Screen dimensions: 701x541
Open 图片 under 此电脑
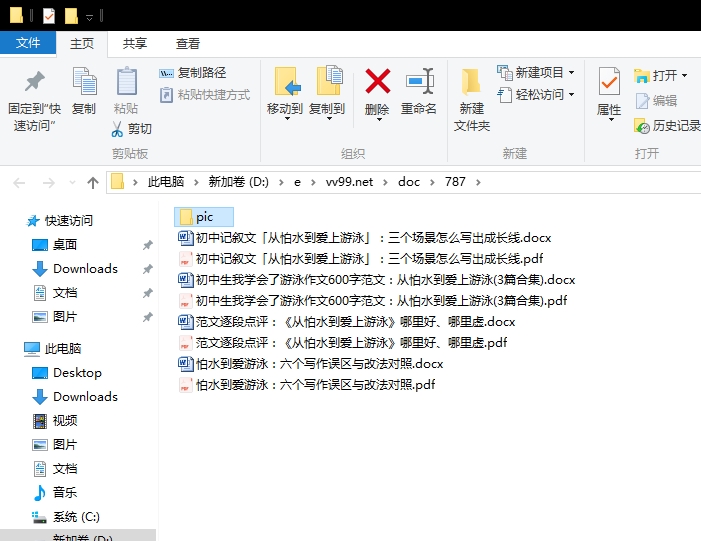point(55,445)
